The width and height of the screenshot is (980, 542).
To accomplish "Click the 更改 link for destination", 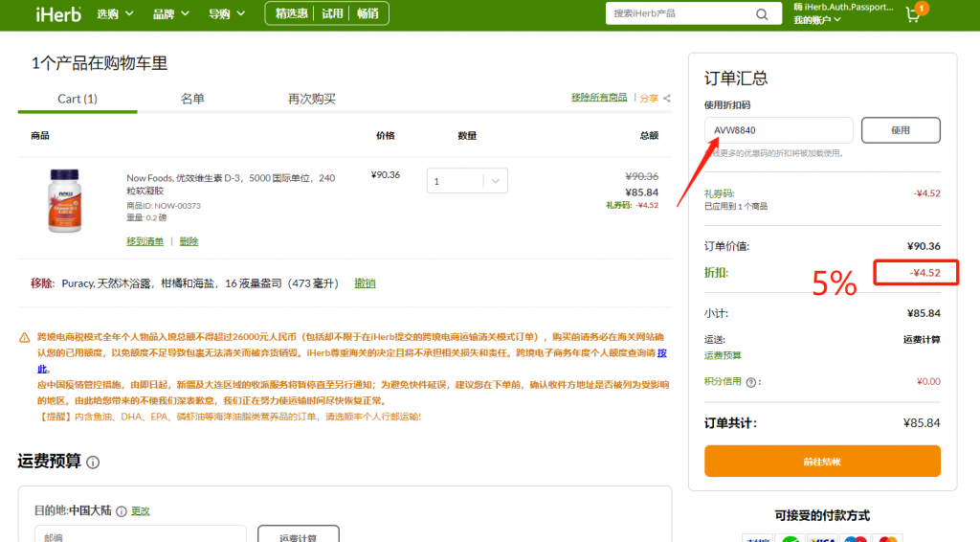I will [x=141, y=511].
